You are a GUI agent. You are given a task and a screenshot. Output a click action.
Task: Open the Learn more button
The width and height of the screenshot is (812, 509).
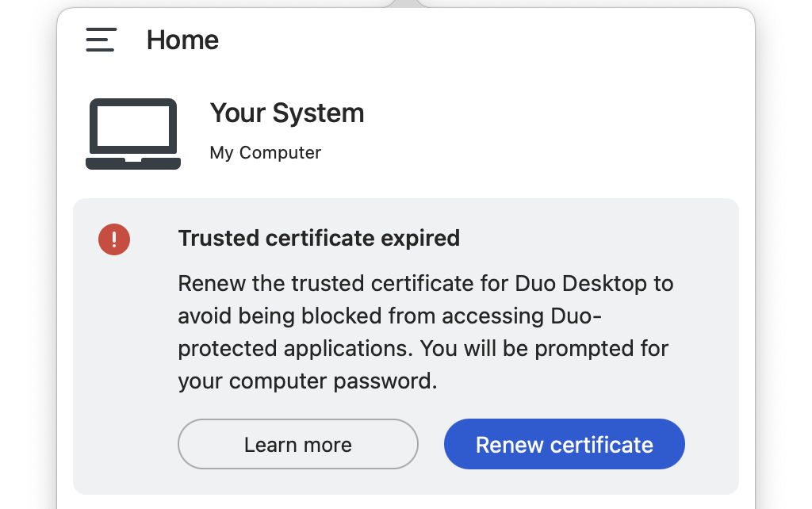(297, 445)
